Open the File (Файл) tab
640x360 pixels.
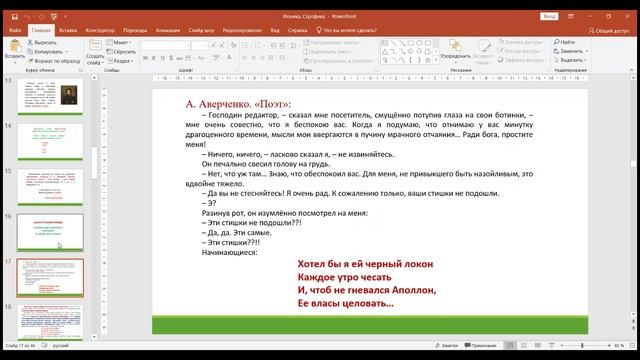point(15,30)
